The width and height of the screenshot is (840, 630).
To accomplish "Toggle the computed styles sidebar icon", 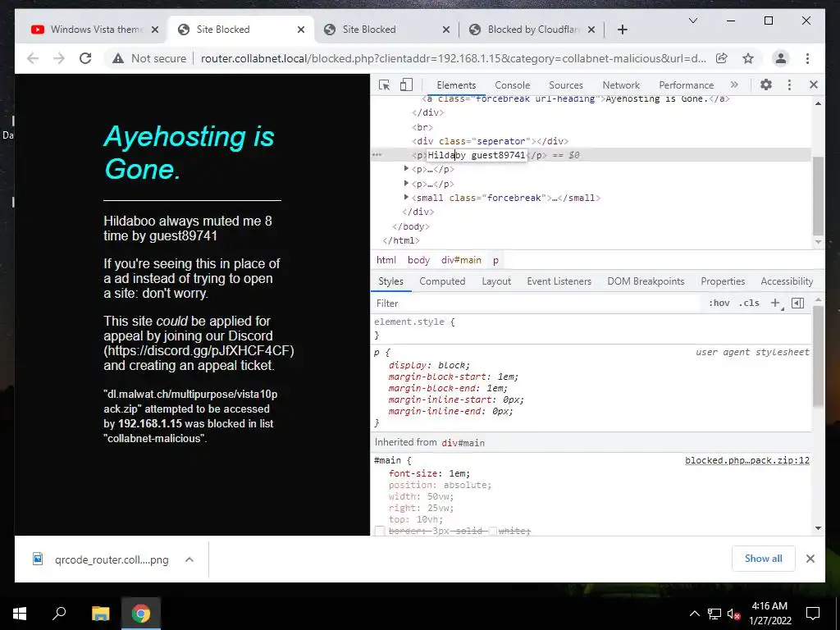I will [797, 304].
